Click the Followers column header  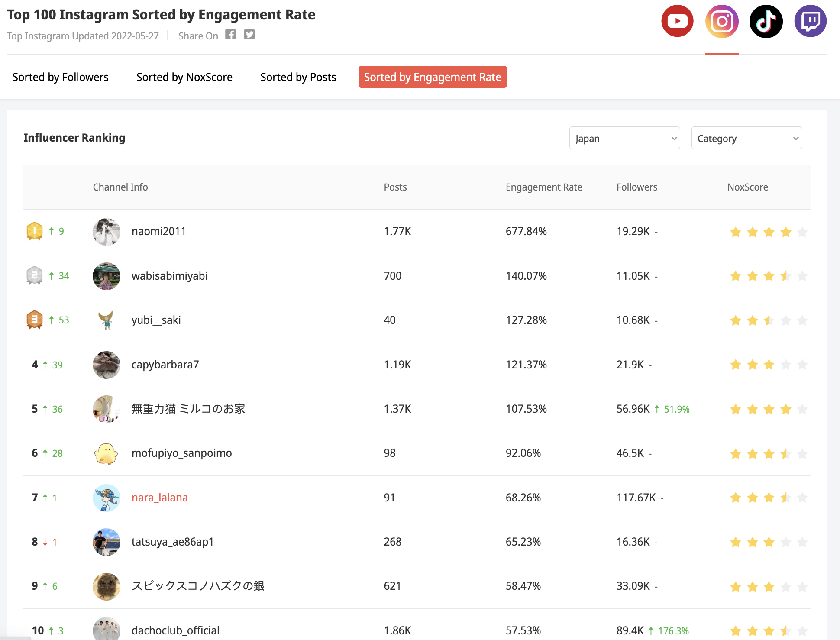(x=637, y=187)
